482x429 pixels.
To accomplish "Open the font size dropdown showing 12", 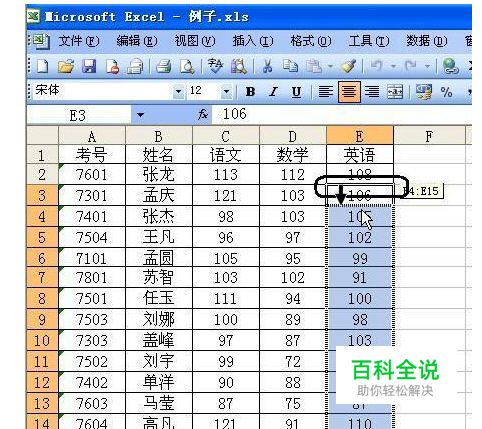I will coord(226,91).
